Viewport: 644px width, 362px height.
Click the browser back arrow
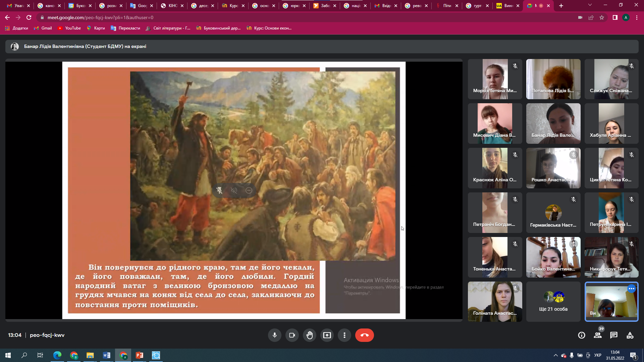click(x=7, y=17)
